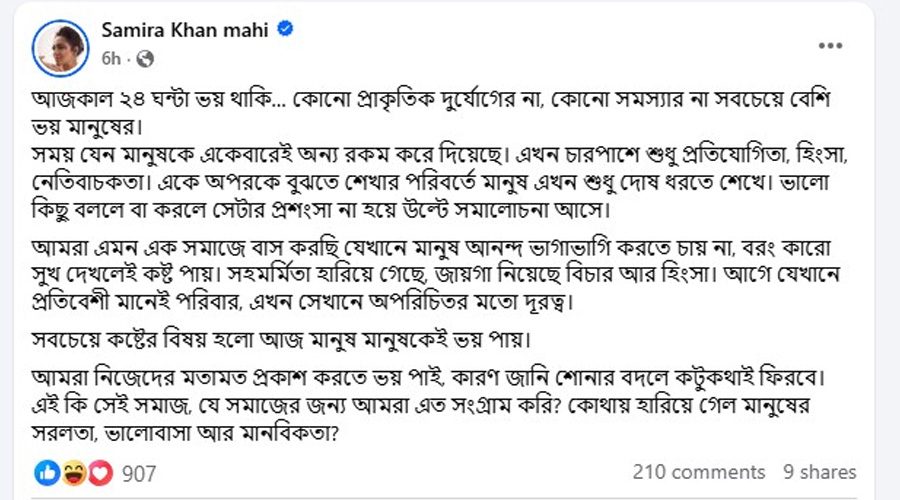900x500 pixels.
Task: Click the sentence সবচেয়ে কষ্টের বিষয় হলো
Action: click(281, 340)
